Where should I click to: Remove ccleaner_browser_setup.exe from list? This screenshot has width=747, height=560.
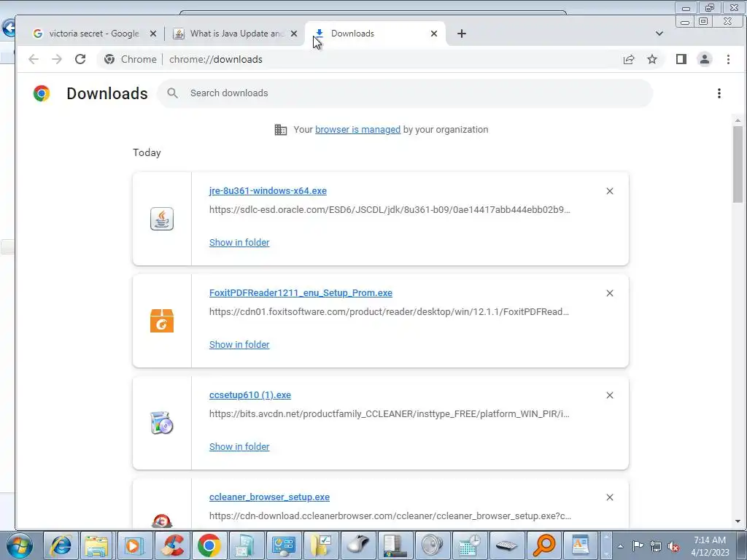click(x=609, y=497)
